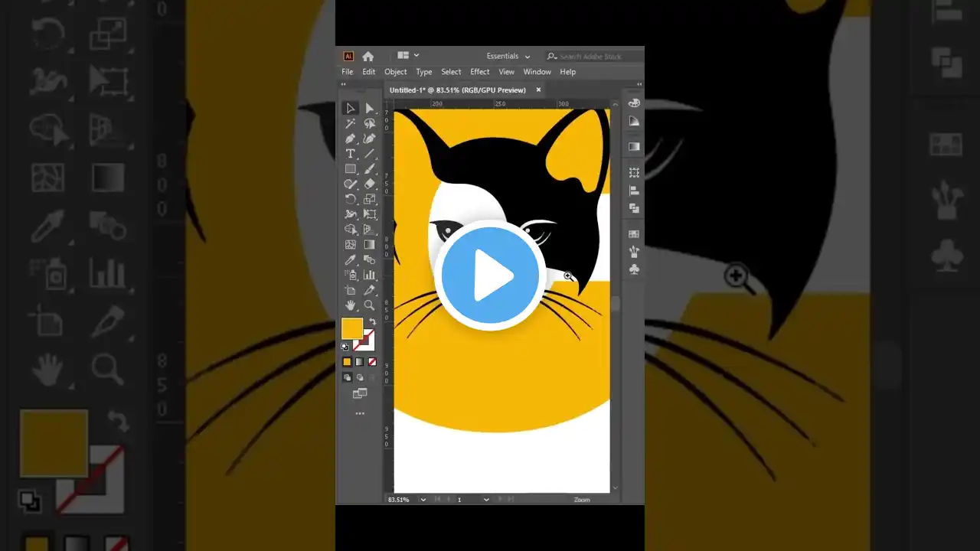This screenshot has width=980, height=551.
Task: Open the Symbols panel (club icon)
Action: coord(634,269)
